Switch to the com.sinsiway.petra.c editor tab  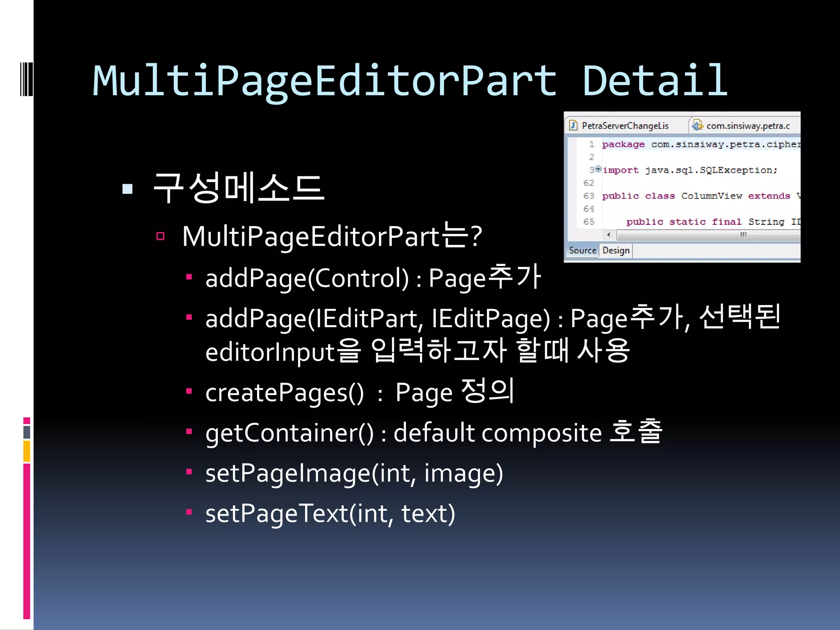click(744, 126)
